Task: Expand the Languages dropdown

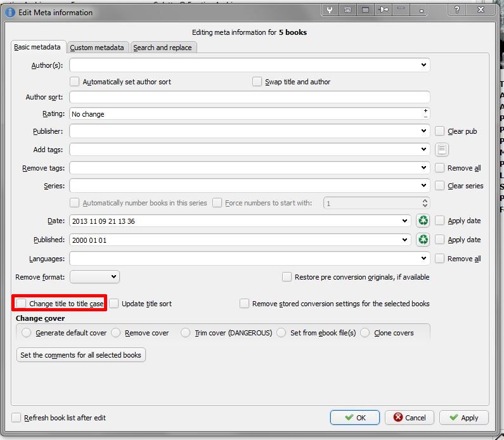Action: [x=423, y=258]
